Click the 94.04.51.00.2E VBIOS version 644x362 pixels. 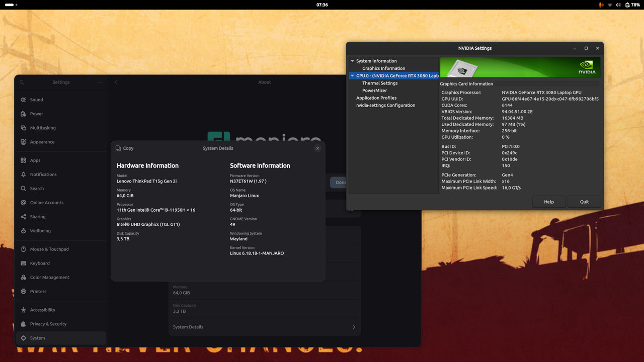click(x=517, y=112)
